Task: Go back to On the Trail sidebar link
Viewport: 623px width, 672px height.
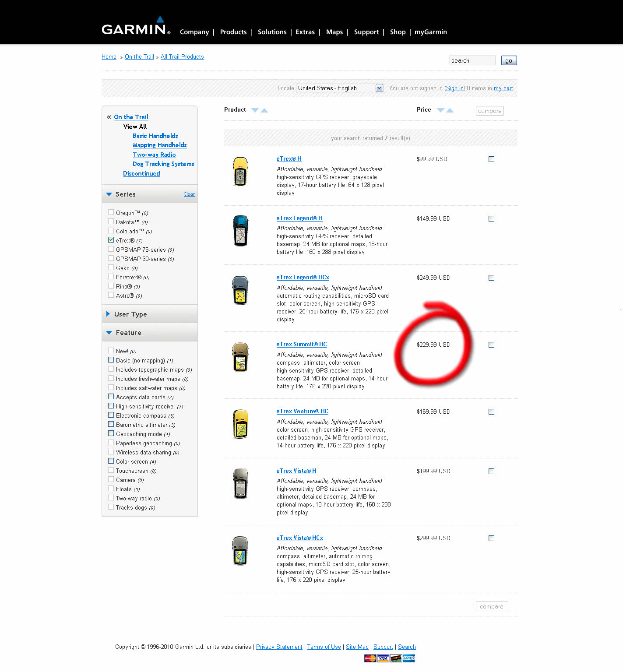Action: [131, 117]
